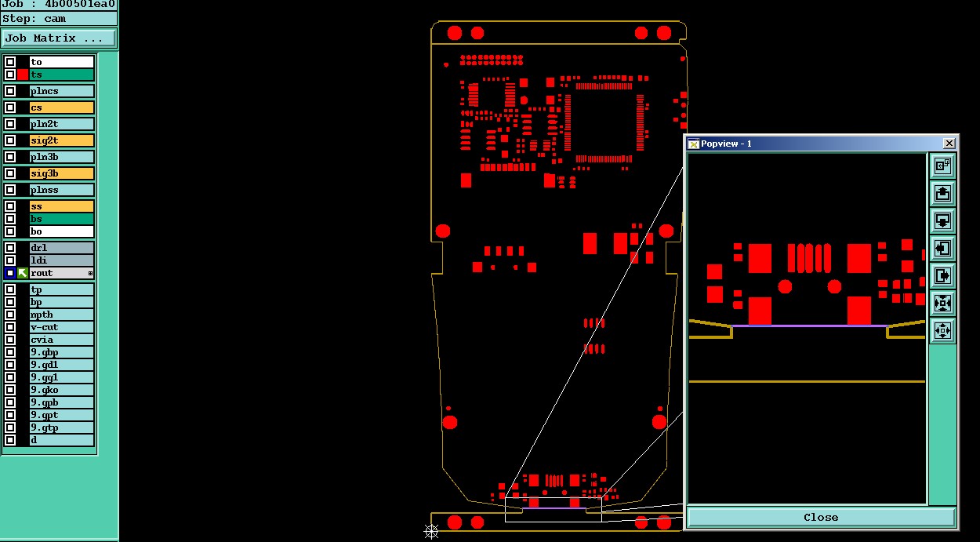Select the 9.gpt layer name
The image size is (980, 542).
pos(61,415)
